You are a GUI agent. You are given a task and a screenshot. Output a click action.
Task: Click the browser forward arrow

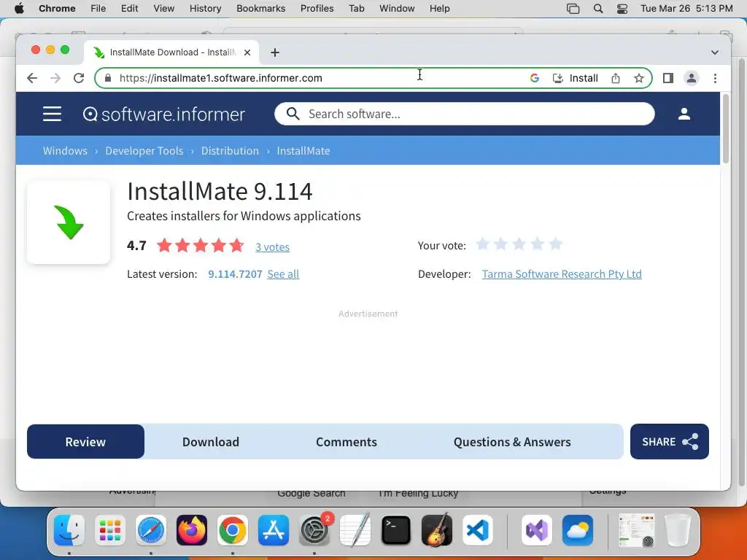point(55,78)
